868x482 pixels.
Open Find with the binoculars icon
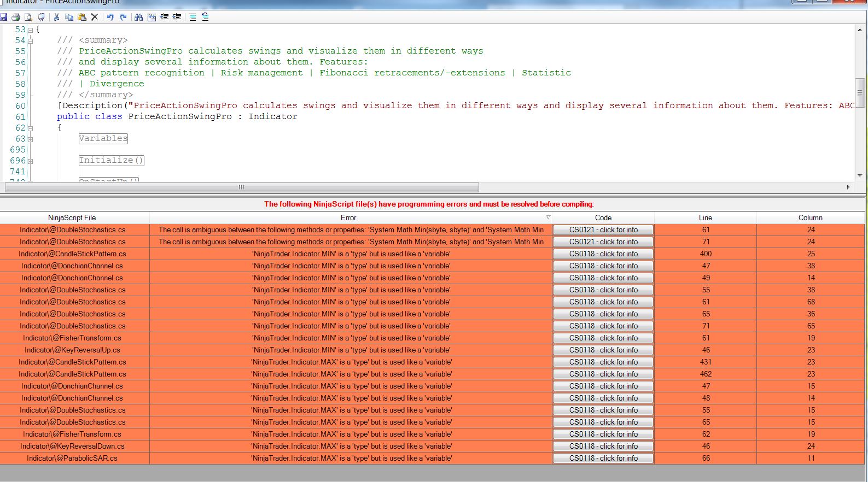click(x=139, y=17)
